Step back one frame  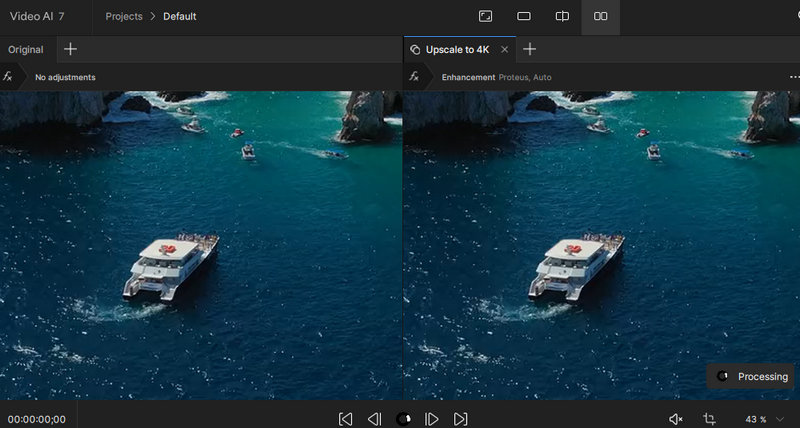point(374,419)
